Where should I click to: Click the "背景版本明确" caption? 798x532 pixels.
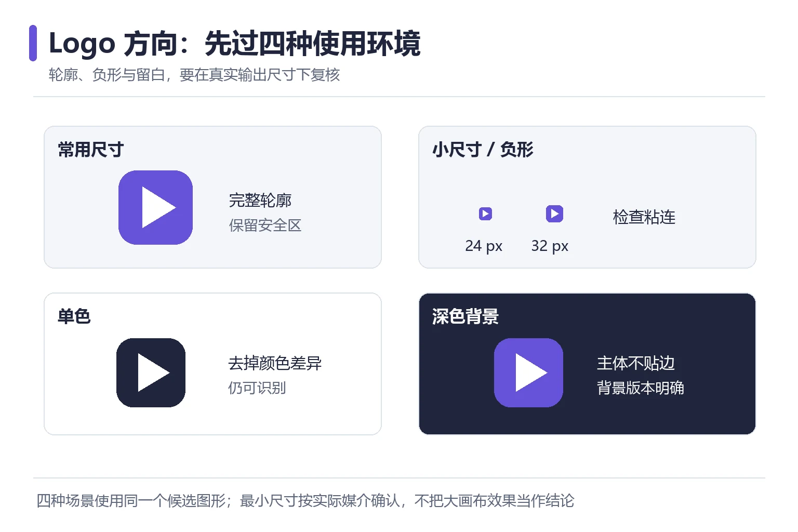(640, 388)
